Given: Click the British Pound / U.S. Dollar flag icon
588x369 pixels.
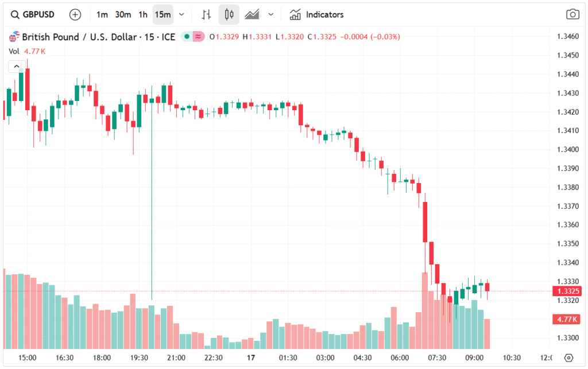Looking at the screenshot, I should (x=13, y=37).
